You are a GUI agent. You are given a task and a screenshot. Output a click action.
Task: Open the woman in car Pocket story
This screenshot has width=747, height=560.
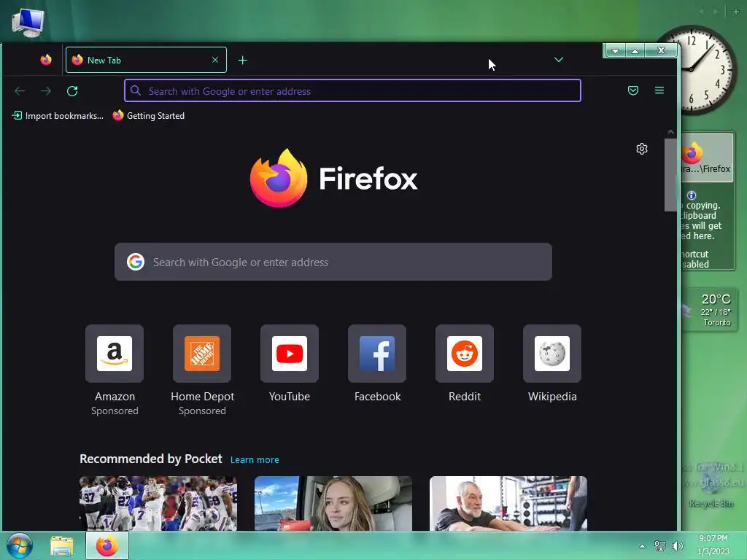click(333, 503)
